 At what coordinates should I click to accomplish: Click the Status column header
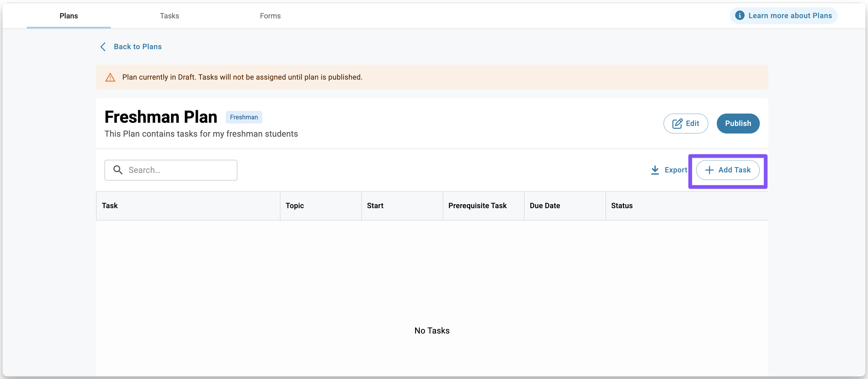point(687,206)
